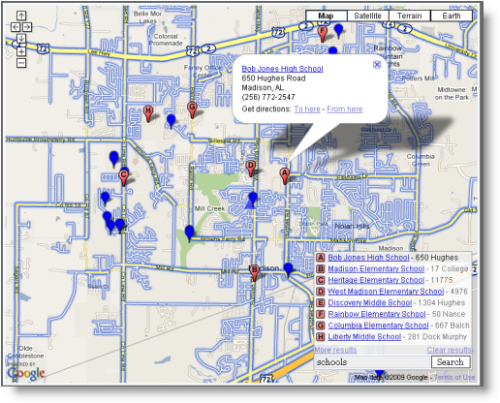This screenshot has height=403, width=500.
Task: Zoom out with the minus control
Action: pyautogui.click(x=21, y=63)
